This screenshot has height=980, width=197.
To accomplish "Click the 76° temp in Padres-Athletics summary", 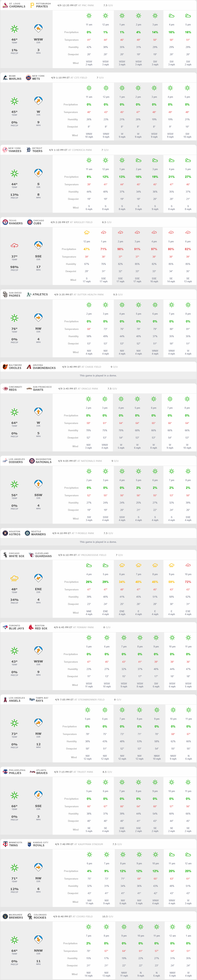I will pyautogui.click(x=15, y=329).
